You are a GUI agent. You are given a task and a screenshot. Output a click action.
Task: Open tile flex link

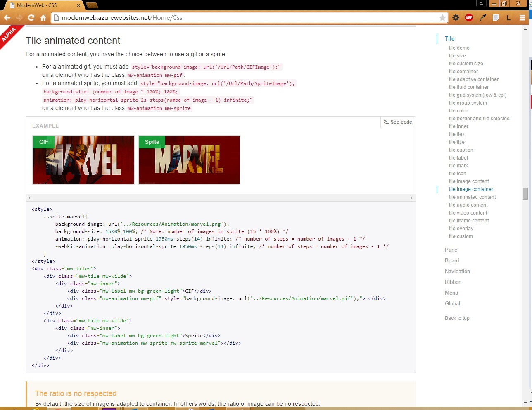pyautogui.click(x=457, y=134)
